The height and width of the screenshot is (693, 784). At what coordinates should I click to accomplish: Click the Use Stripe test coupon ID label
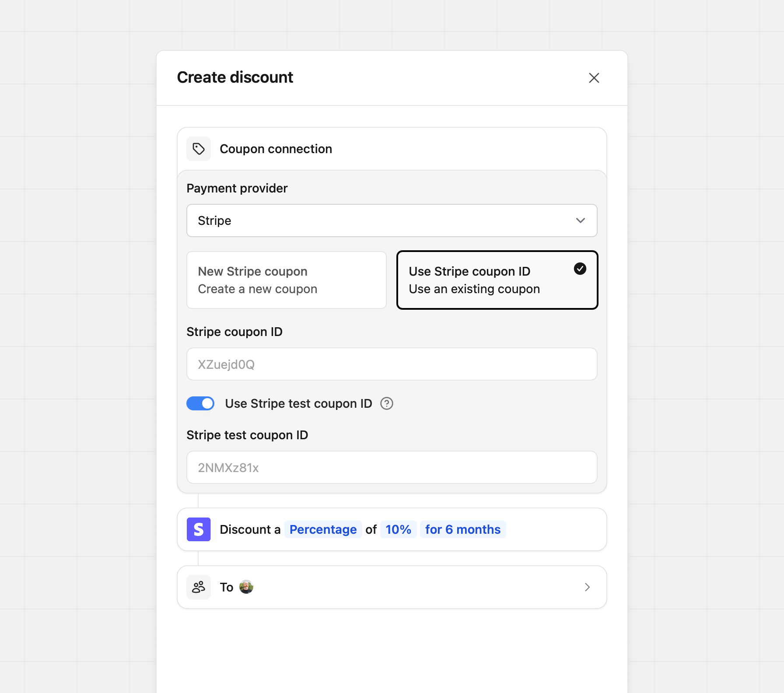pos(298,403)
